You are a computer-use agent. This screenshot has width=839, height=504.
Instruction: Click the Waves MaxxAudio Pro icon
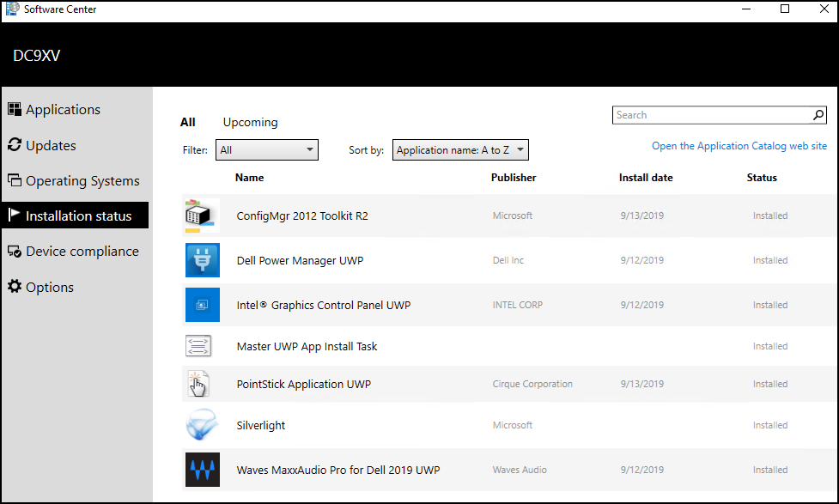click(x=203, y=469)
